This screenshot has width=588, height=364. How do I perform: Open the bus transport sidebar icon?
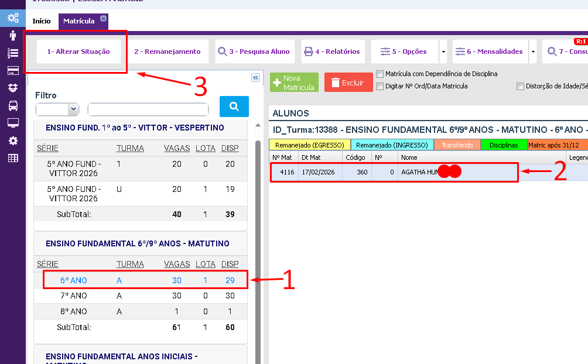13,106
